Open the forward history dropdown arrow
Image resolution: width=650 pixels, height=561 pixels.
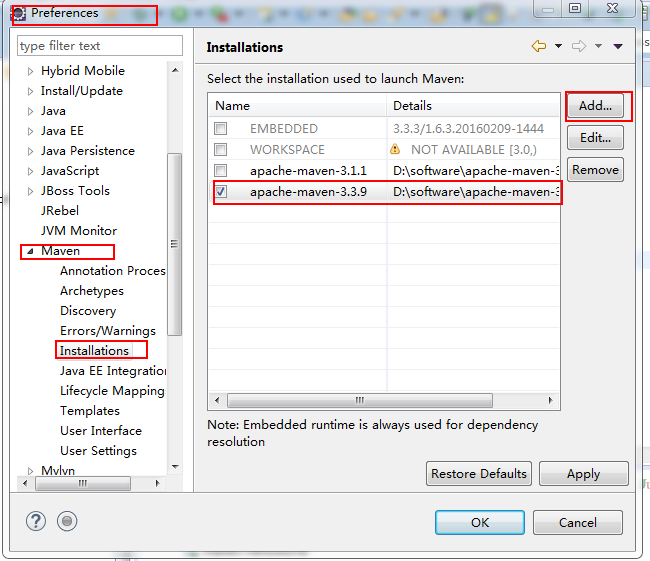[x=598, y=46]
